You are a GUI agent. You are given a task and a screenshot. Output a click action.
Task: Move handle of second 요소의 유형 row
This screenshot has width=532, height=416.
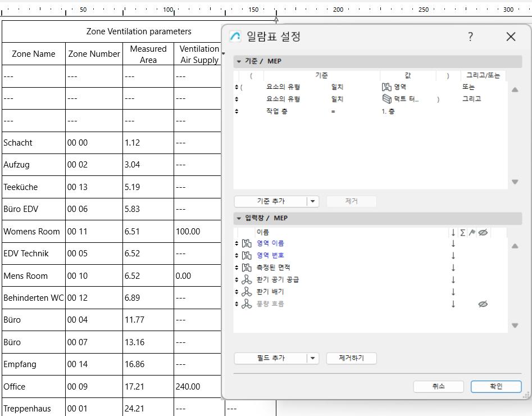tap(237, 99)
